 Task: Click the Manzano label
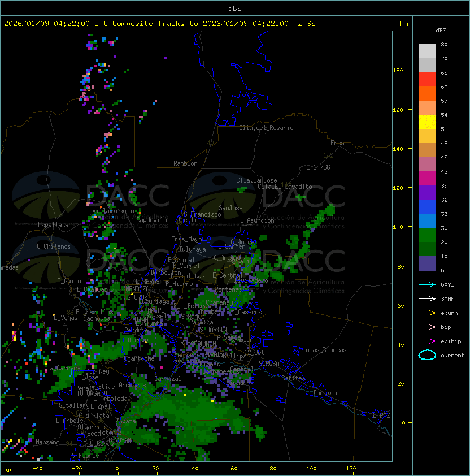click(x=47, y=442)
